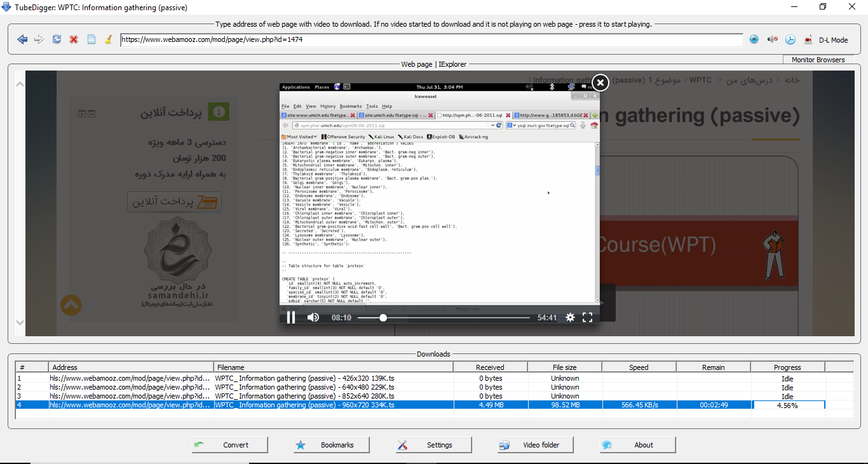Open Bookmarks
Image resolution: width=868 pixels, height=464 pixels.
point(332,445)
